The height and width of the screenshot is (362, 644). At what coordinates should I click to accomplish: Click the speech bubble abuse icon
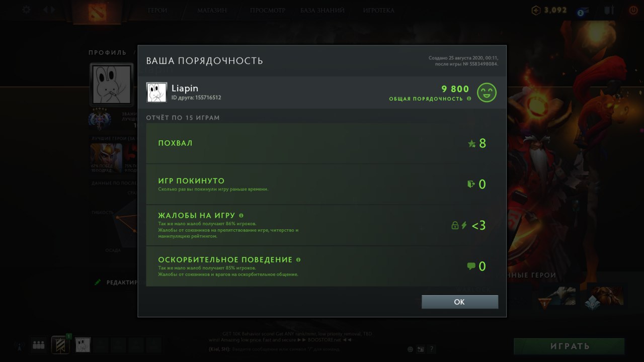tap(471, 266)
